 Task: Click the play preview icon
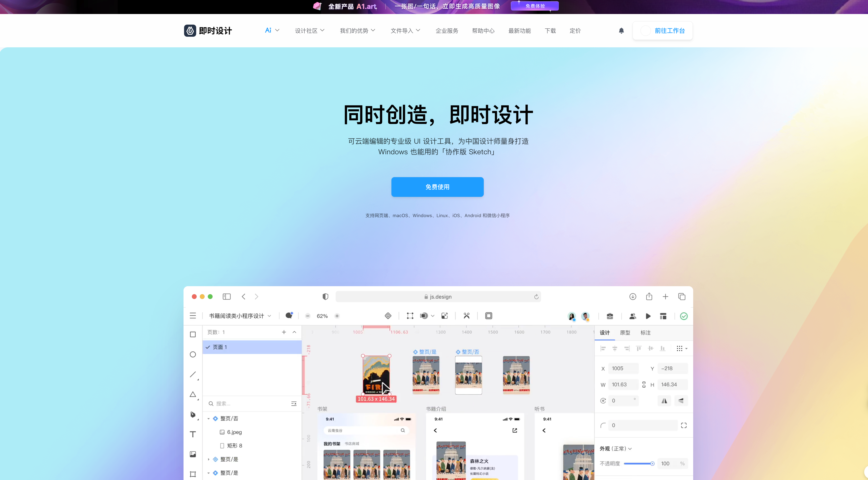[648, 316]
